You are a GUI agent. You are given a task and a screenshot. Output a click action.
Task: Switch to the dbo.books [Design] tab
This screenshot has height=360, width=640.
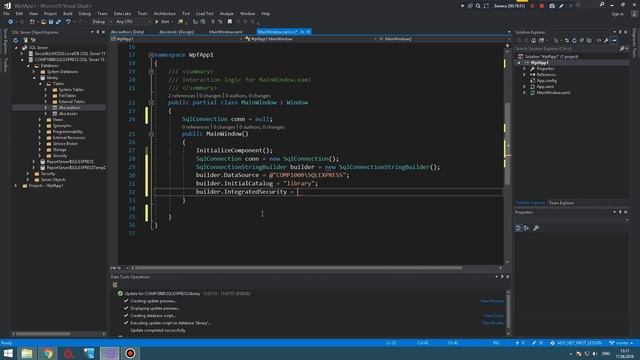click(176, 32)
